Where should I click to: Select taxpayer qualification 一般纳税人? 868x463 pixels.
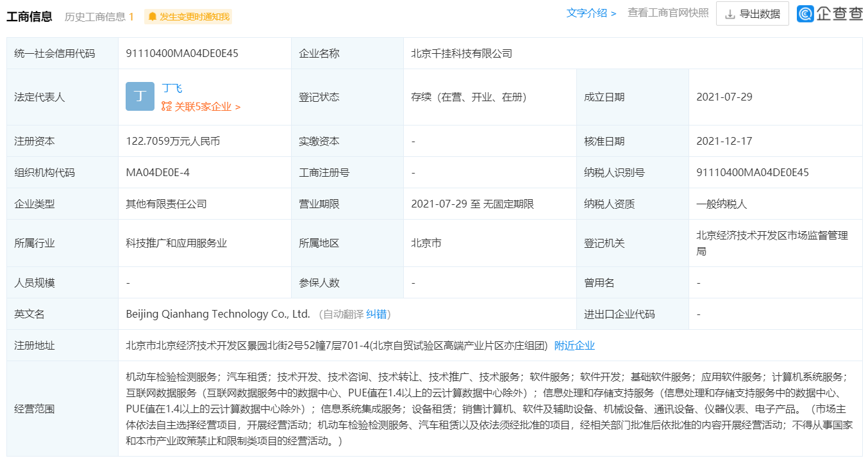coord(722,204)
